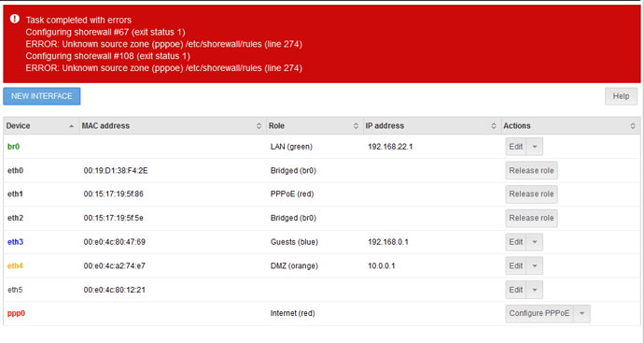This screenshot has height=343, width=644.
Task: Select the eth4 device name
Action: pos(15,265)
